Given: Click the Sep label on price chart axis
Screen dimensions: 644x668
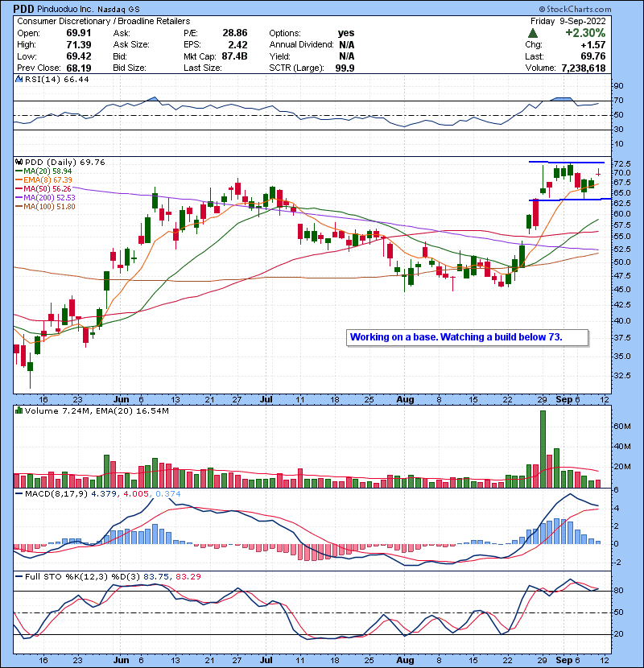Looking at the screenshot, I should pyautogui.click(x=563, y=400).
